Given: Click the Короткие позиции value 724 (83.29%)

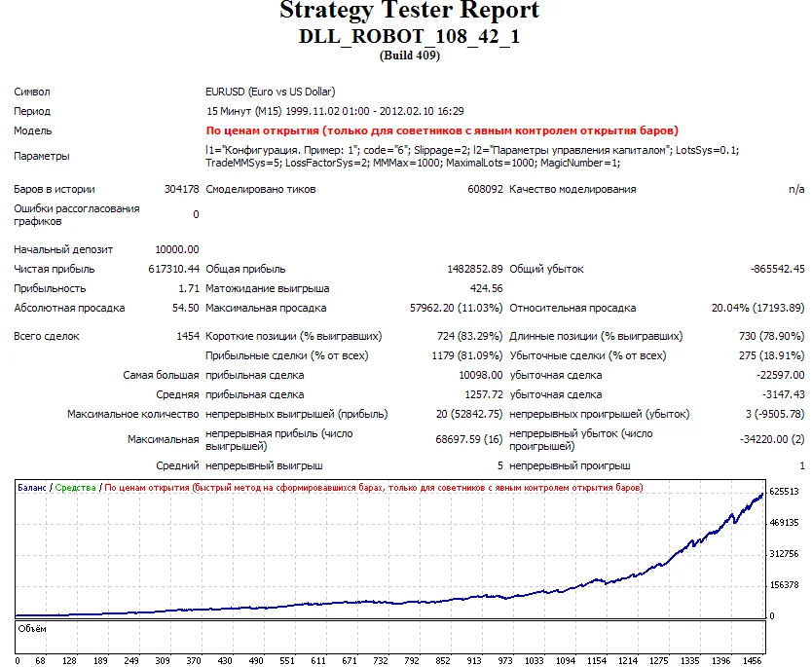Looking at the screenshot, I should pyautogui.click(x=469, y=337).
